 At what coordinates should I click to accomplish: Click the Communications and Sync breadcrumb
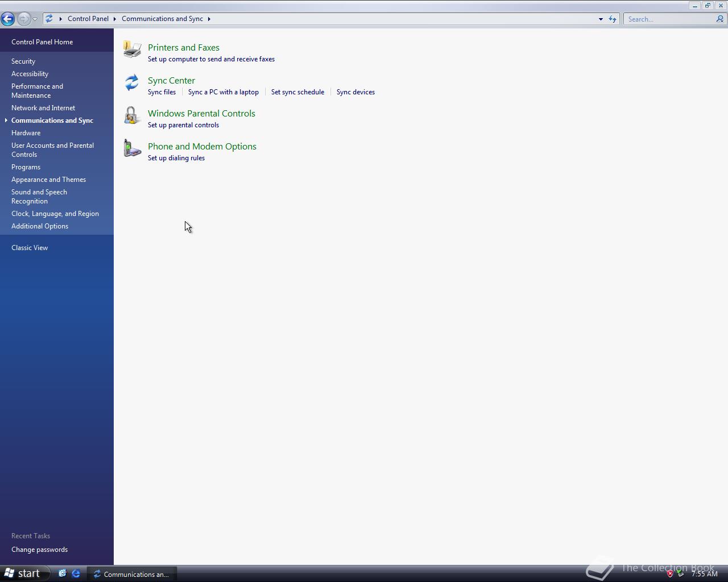click(162, 19)
